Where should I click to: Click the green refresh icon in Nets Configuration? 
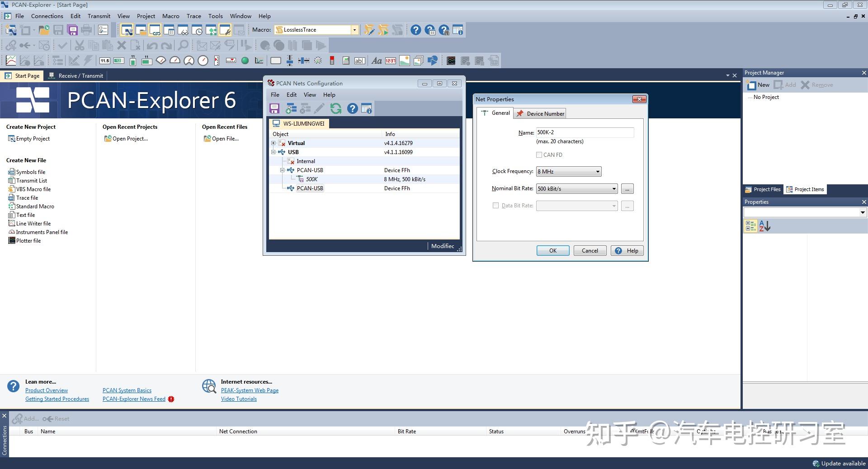[x=336, y=108]
